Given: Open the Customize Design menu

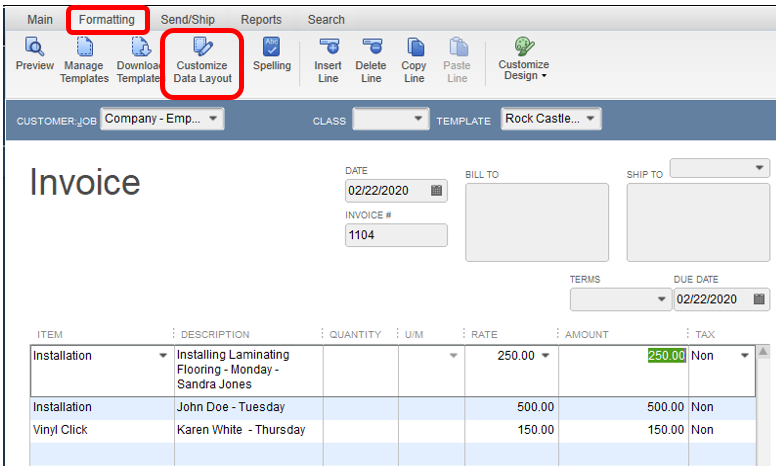Looking at the screenshot, I should tap(524, 58).
